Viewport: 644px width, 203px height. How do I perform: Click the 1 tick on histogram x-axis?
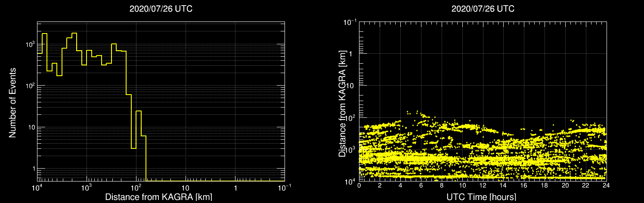click(x=235, y=189)
